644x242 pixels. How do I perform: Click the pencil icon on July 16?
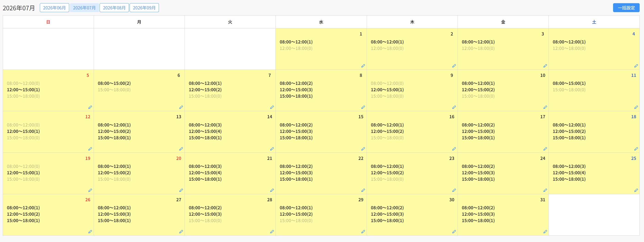point(454,149)
